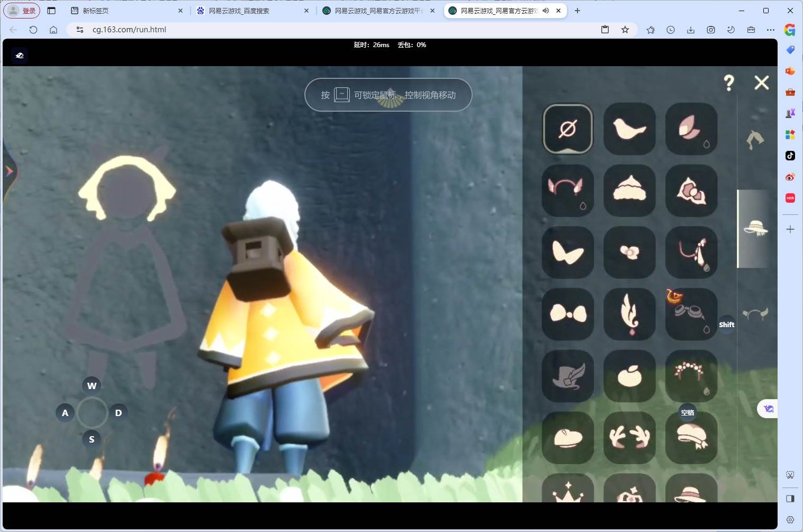803x532 pixels.
Task: Close the outfit selection panel
Action: click(762, 83)
